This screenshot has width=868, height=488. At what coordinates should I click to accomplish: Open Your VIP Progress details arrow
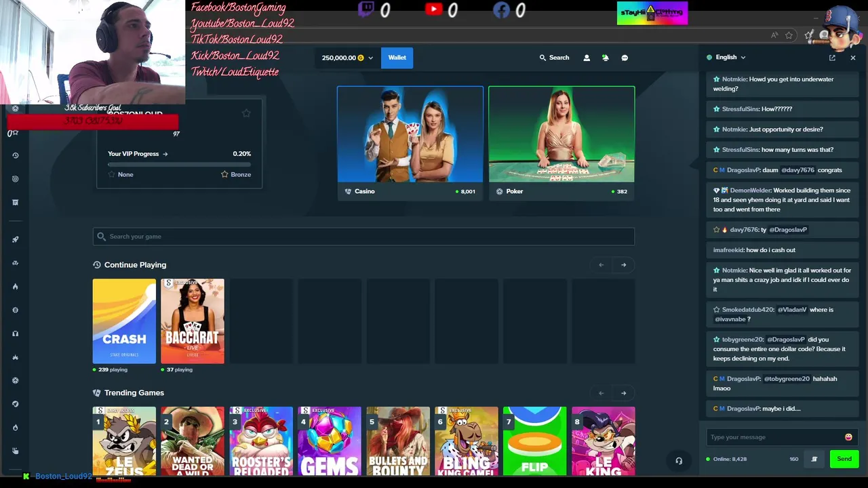[165, 154]
